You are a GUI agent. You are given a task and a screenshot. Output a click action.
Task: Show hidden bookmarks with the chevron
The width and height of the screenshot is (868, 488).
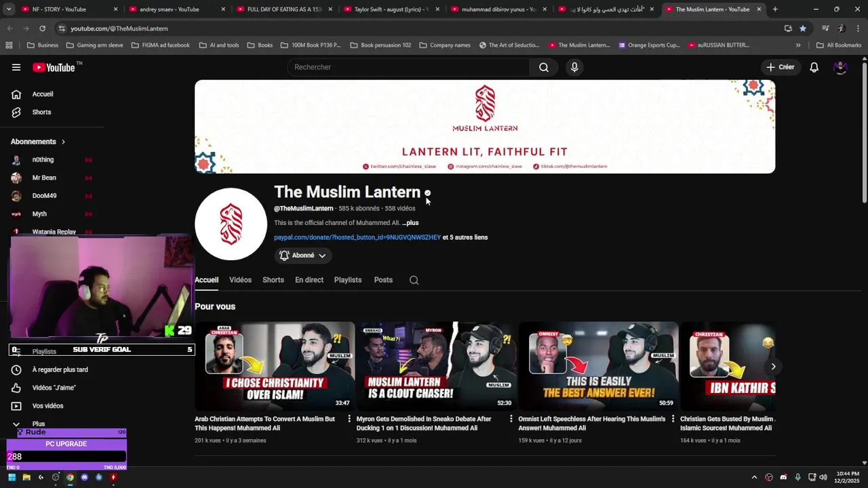pos(798,45)
